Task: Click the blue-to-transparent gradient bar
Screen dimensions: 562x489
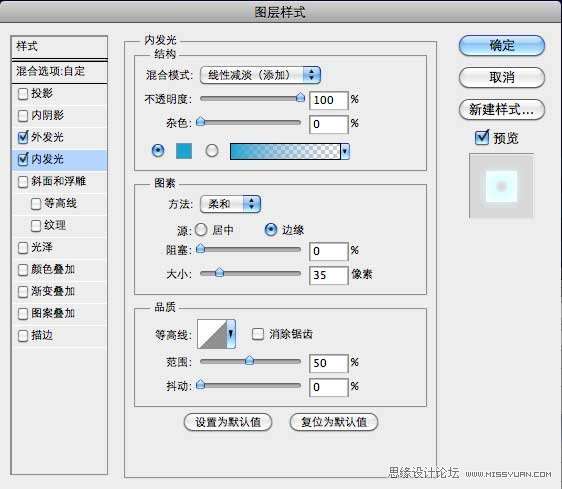Action: (285, 151)
